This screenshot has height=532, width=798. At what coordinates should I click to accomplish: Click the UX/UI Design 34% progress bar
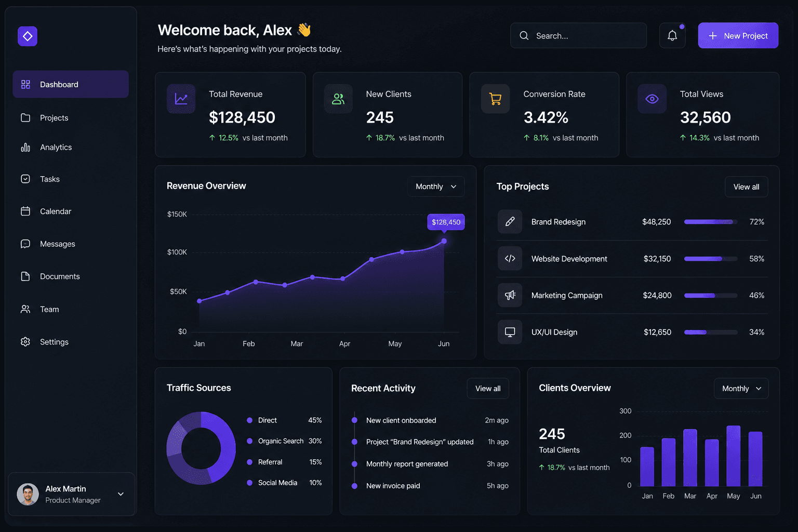tap(711, 332)
